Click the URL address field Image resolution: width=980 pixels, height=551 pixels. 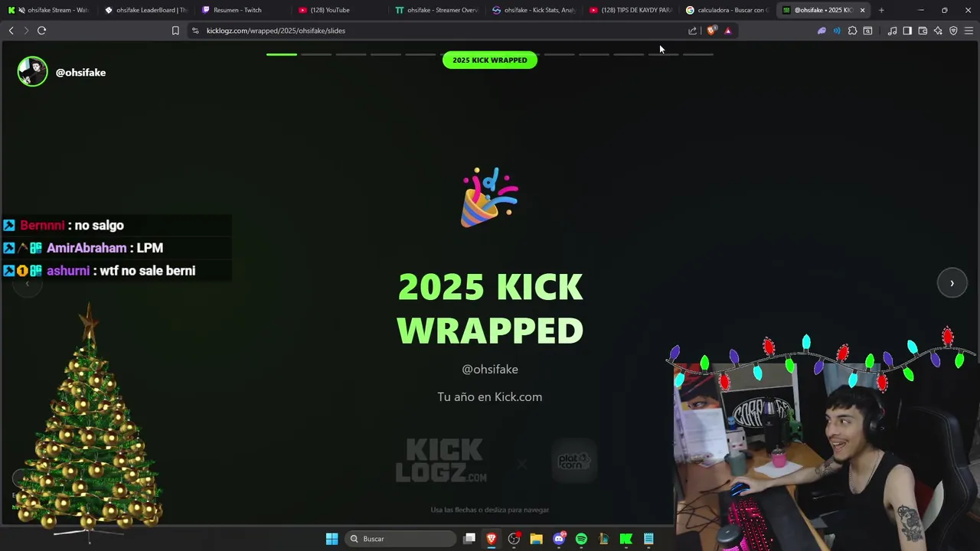tap(444, 31)
